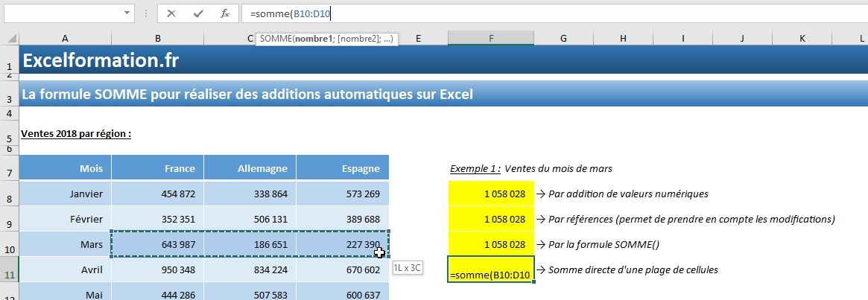Click the cell containing =somme(B10:D10

click(x=491, y=269)
